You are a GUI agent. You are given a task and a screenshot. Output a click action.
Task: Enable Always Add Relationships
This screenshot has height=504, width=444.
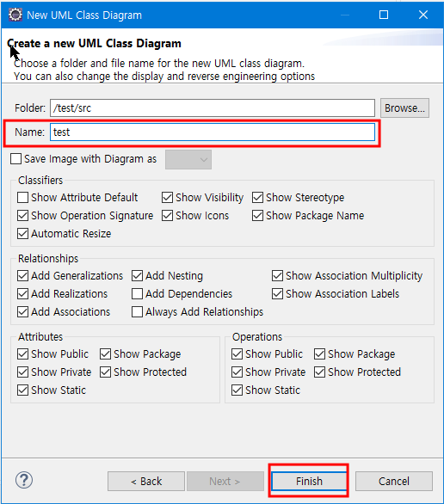[138, 312]
